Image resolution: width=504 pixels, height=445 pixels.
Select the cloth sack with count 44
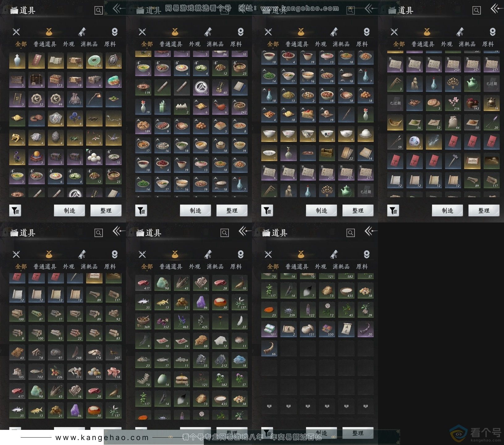[453, 122]
